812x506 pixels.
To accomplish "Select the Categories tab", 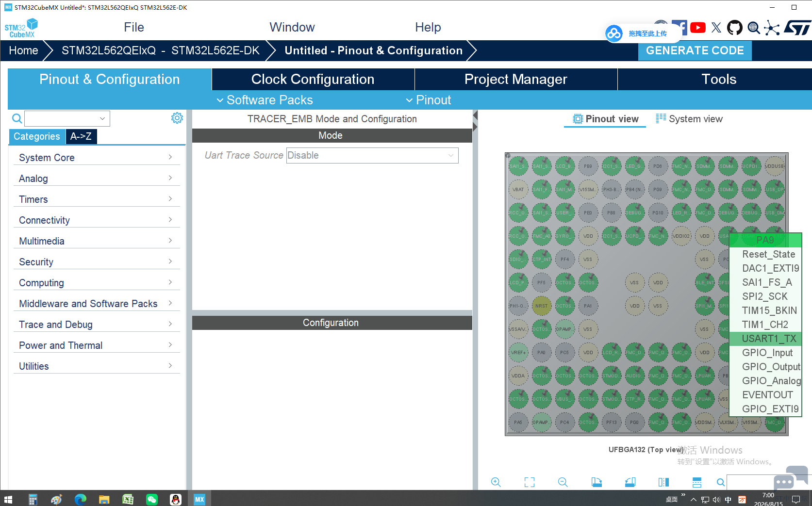I will pos(37,136).
